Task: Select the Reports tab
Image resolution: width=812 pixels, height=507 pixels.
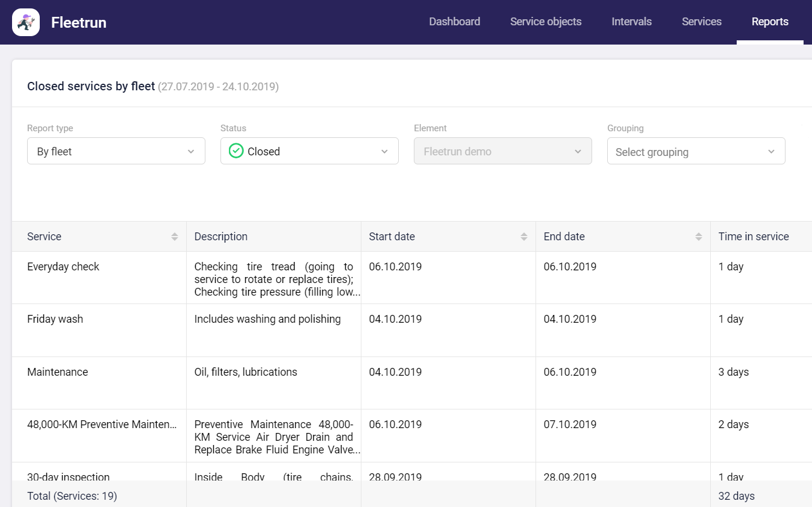Action: pyautogui.click(x=769, y=22)
